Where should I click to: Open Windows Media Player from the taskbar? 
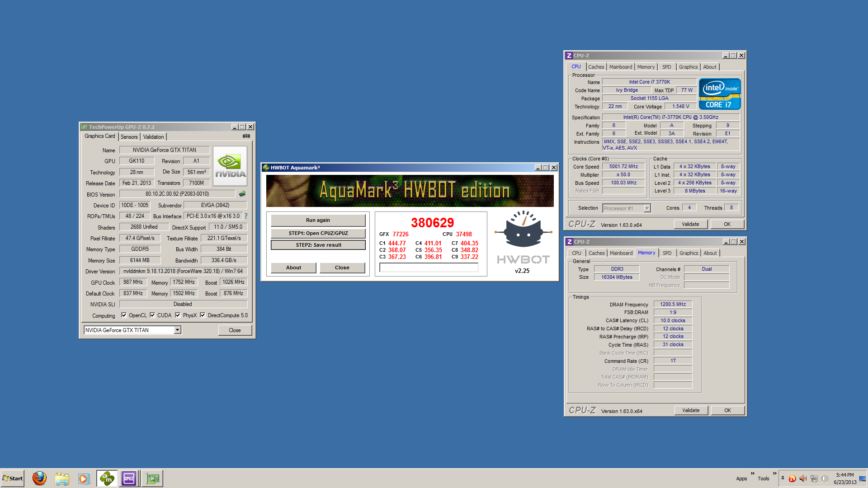point(84,479)
